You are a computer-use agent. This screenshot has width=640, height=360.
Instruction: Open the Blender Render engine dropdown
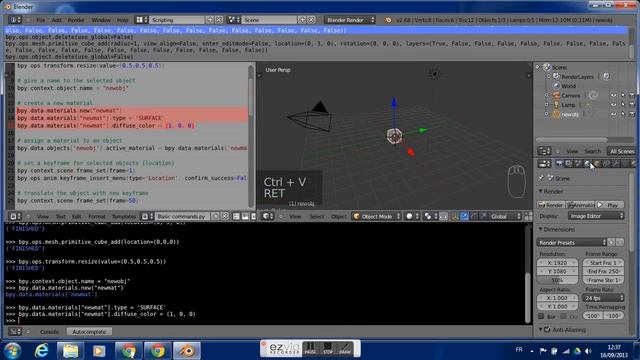350,20
